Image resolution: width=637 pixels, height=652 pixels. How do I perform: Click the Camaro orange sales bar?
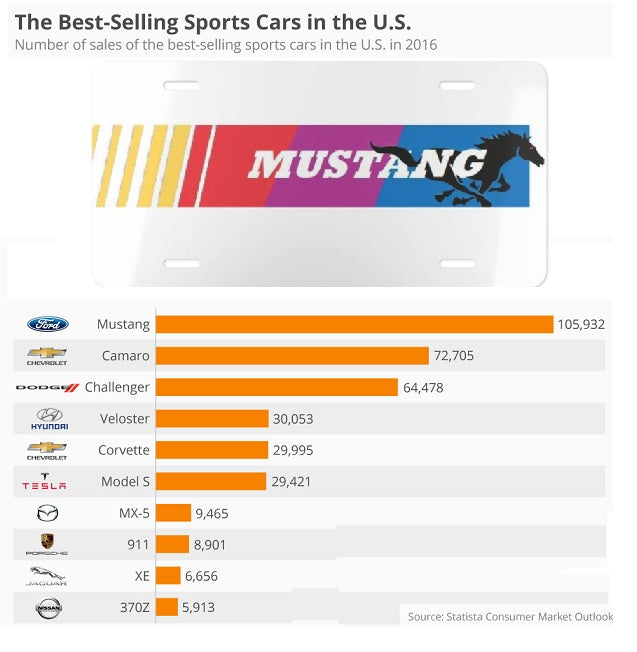pyautogui.click(x=292, y=355)
